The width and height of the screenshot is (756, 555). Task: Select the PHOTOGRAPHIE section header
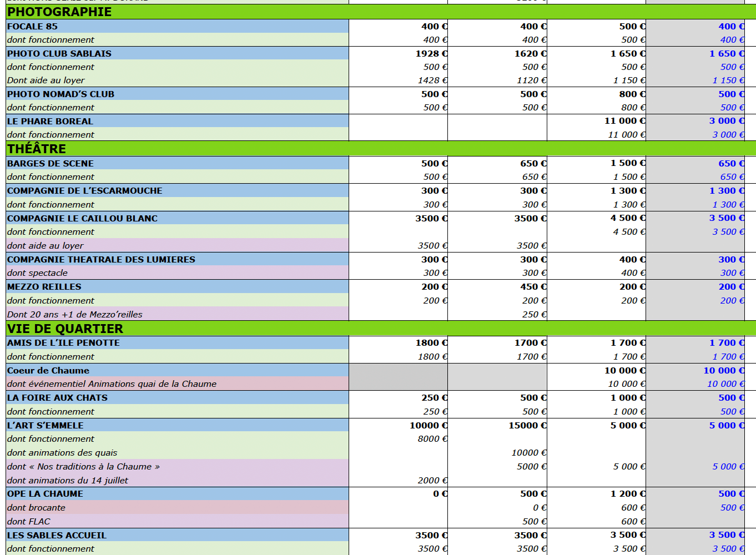click(59, 12)
